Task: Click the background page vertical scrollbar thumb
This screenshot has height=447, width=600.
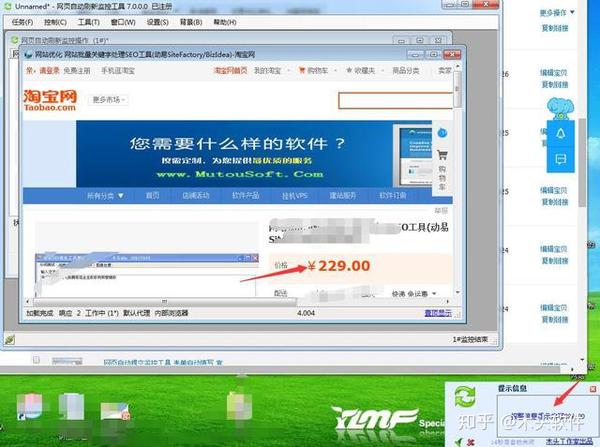Action: pyautogui.click(x=582, y=163)
